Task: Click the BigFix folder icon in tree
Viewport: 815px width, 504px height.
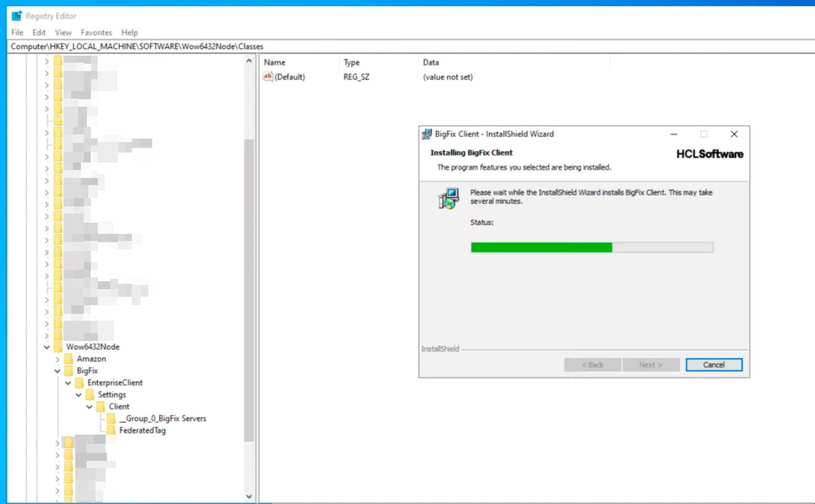Action: pyautogui.click(x=69, y=371)
